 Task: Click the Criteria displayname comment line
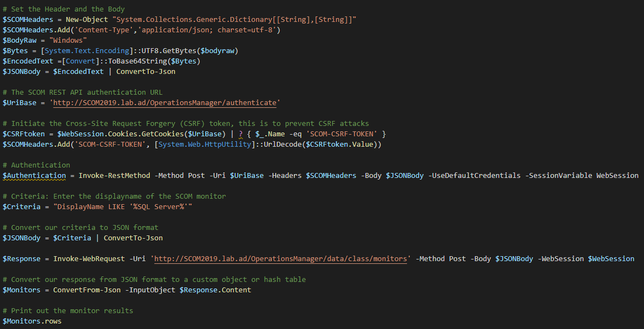pyautogui.click(x=114, y=197)
